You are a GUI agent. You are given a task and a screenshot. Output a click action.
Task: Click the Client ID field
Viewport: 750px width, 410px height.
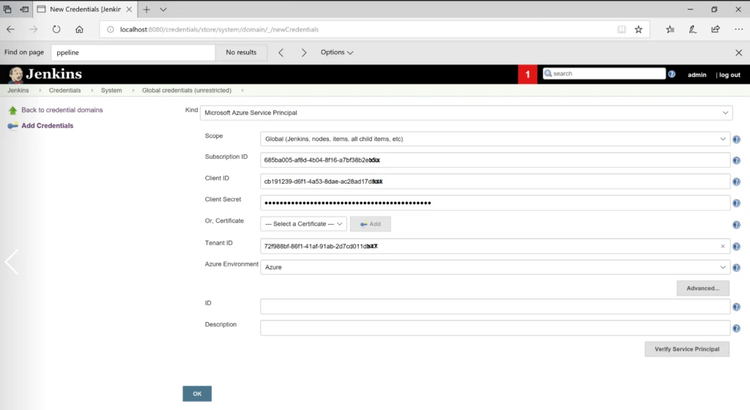point(495,181)
